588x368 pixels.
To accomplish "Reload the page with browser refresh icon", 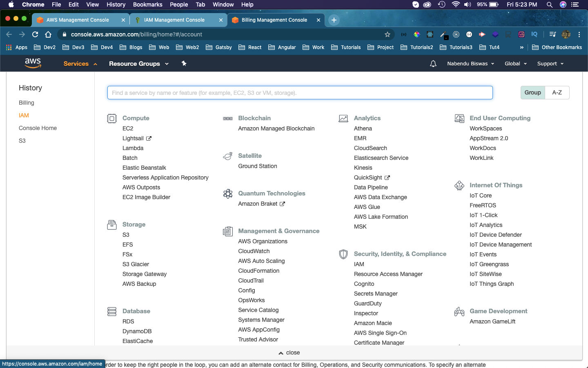I will point(35,34).
